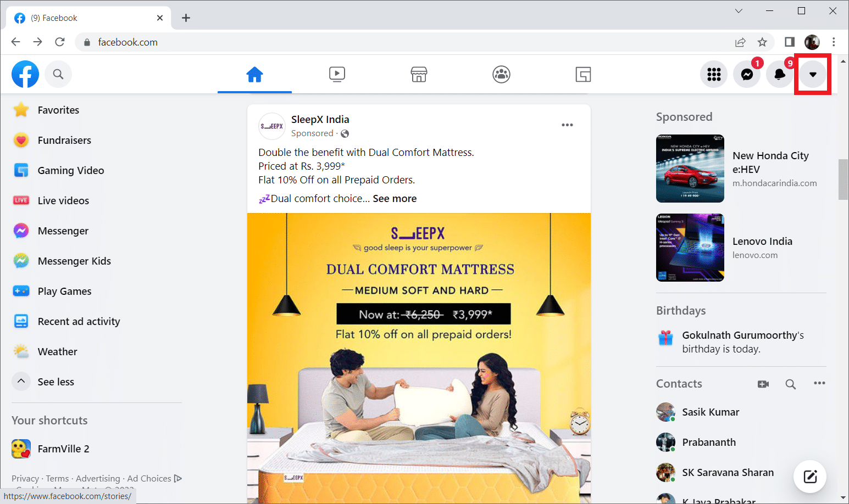Viewport: 849px width, 504px height.
Task: Click the Lenovo India ad title
Action: click(x=762, y=242)
